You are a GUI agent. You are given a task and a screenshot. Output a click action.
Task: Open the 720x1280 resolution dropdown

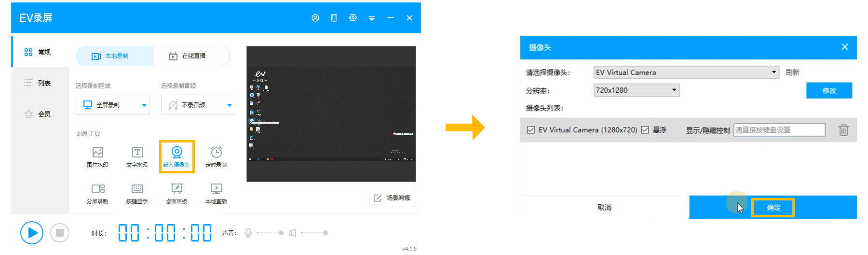(637, 90)
